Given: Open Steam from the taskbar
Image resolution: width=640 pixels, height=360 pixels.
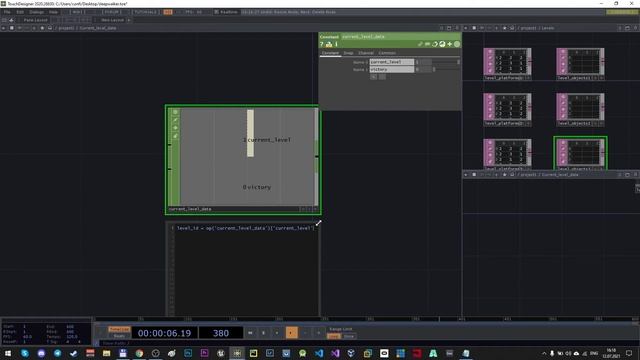Looking at the screenshot, I should pos(74,353).
